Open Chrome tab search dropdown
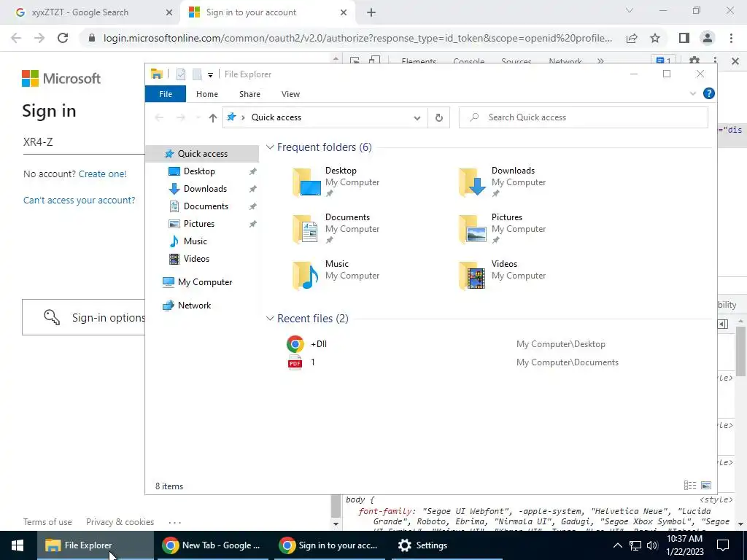This screenshot has width=747, height=560. point(630,10)
